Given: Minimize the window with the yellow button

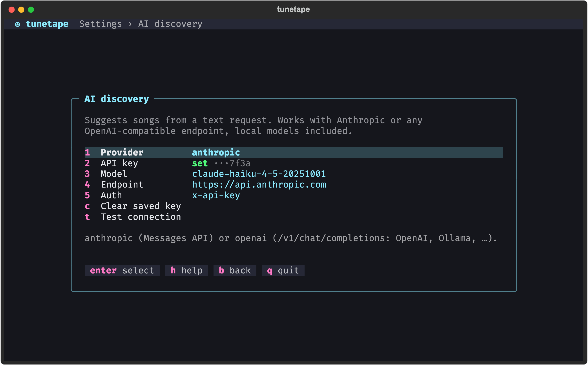Looking at the screenshot, I should pos(21,10).
